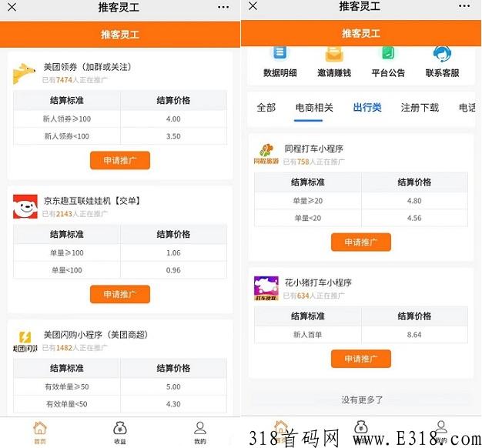
Task: Open 美团领券（加群或关注）task title
Action: (x=88, y=67)
